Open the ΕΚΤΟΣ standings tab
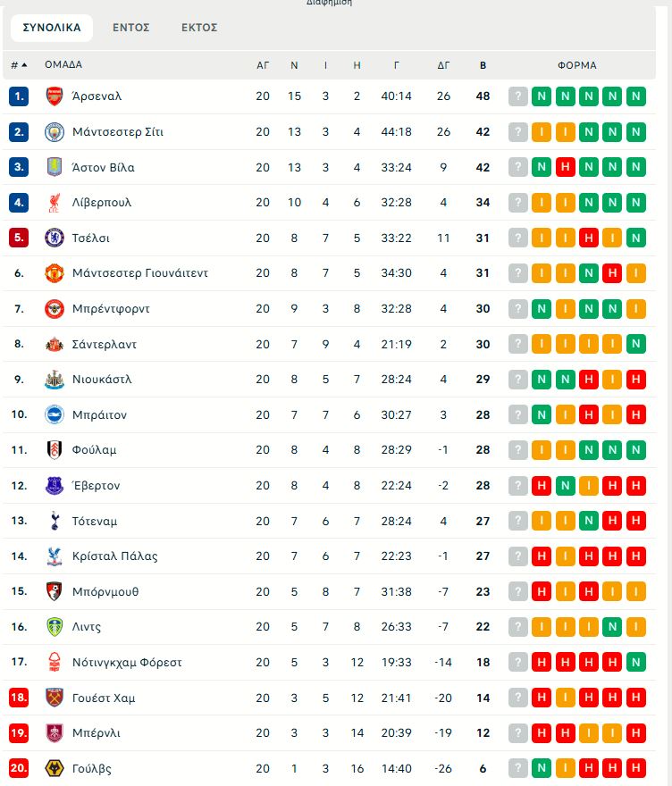The height and width of the screenshot is (786, 672). pyautogui.click(x=200, y=28)
